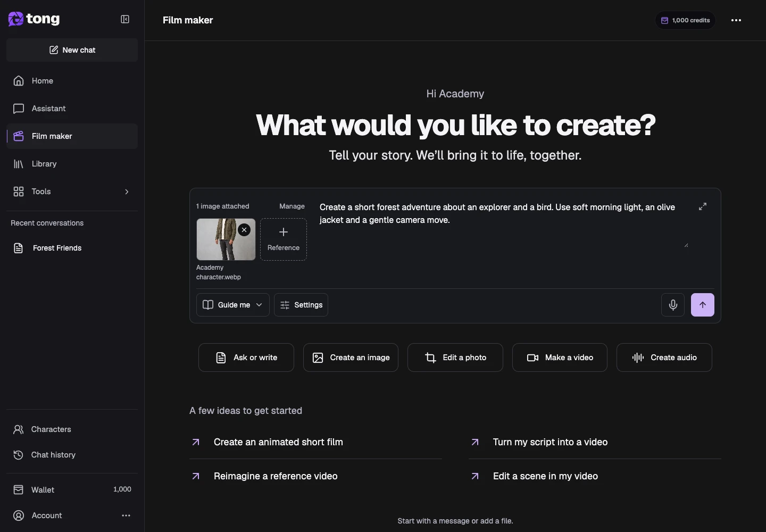Select Film maker in the sidebar

[72, 136]
